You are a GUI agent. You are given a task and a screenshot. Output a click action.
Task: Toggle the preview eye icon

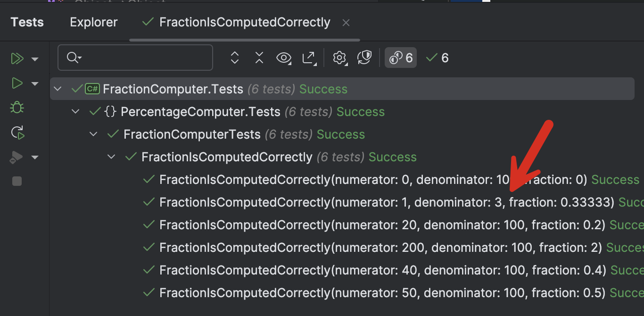[x=283, y=58]
